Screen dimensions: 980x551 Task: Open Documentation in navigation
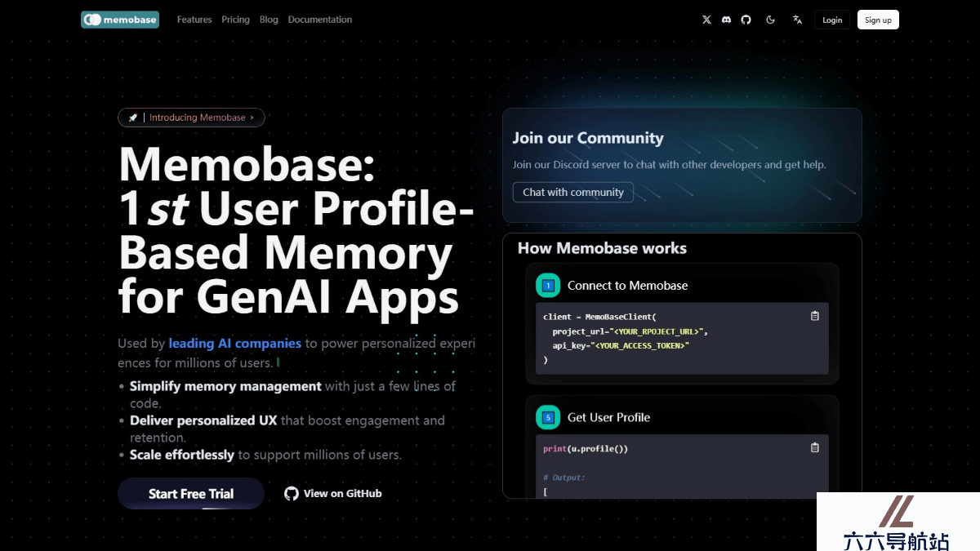[320, 20]
